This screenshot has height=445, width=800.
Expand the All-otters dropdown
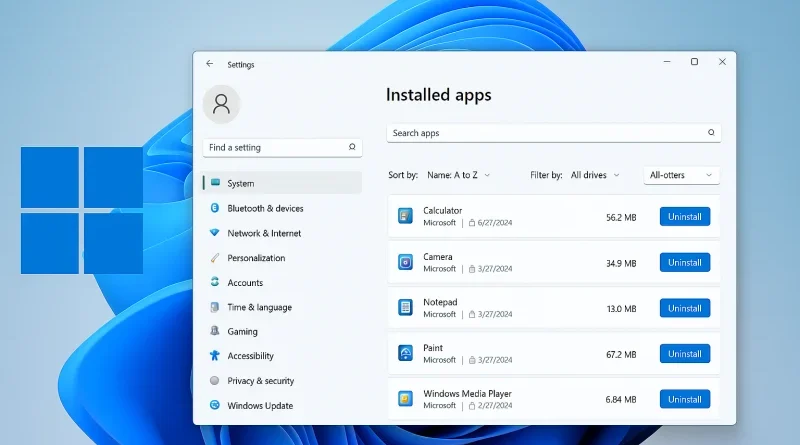coord(681,175)
